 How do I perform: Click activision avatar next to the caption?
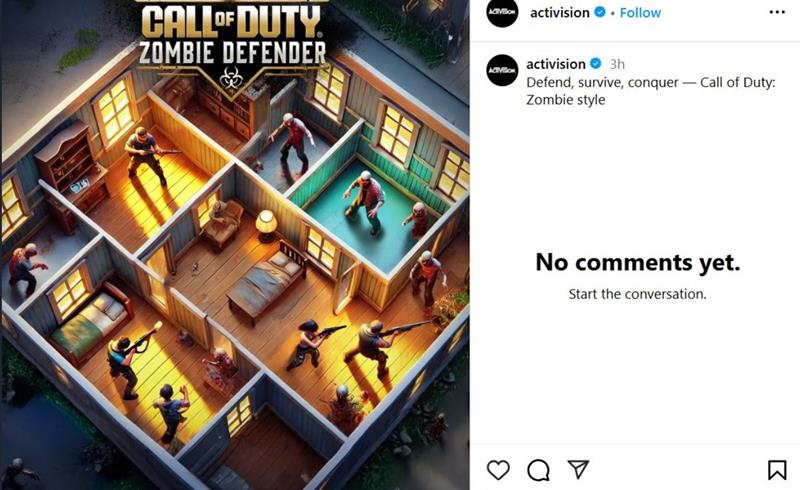(502, 70)
